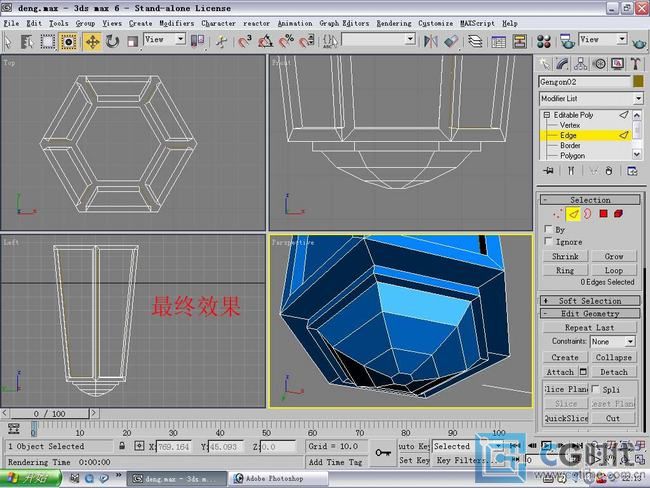This screenshot has height=488, width=650.
Task: Click the object color swatch
Action: coord(638,82)
